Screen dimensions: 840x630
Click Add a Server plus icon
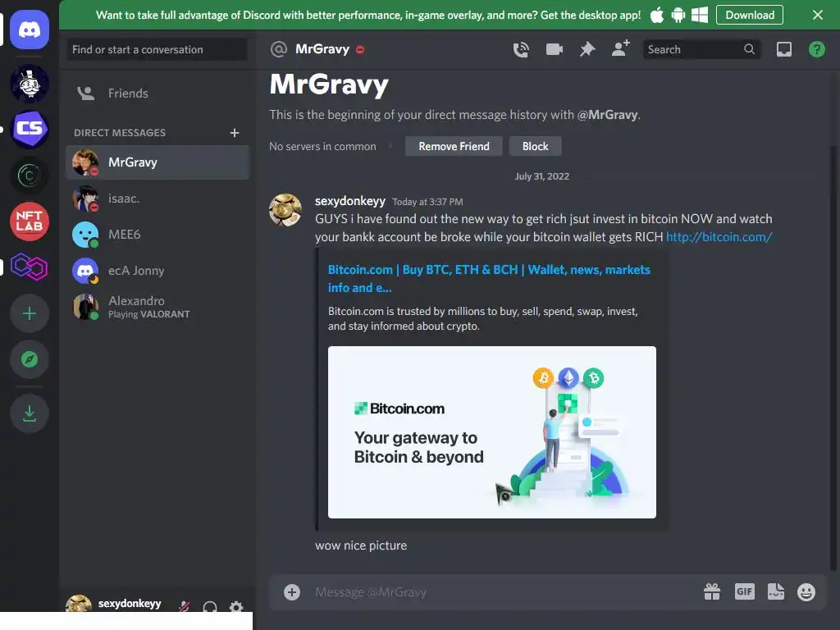click(30, 313)
